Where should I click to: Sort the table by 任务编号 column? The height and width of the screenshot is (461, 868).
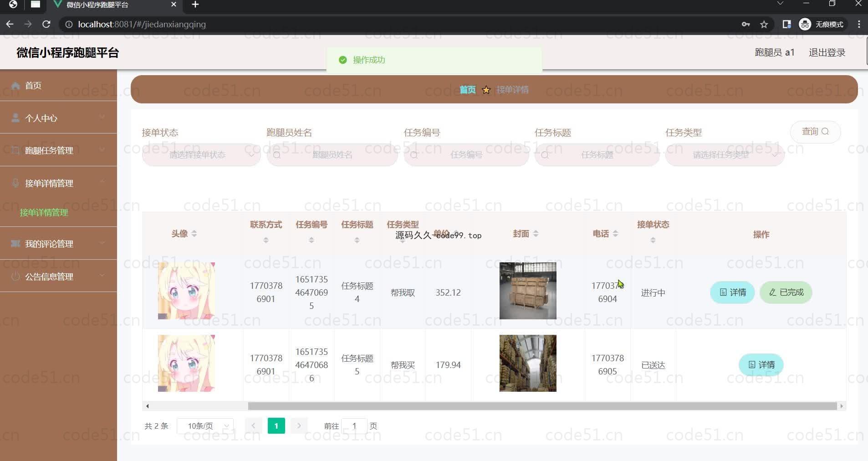311,240
